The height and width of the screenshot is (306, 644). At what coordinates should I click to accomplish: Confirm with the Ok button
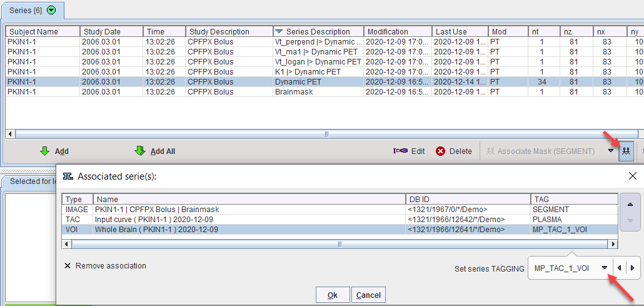pyautogui.click(x=333, y=295)
